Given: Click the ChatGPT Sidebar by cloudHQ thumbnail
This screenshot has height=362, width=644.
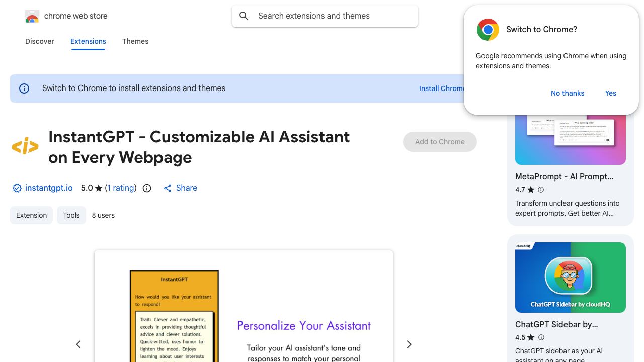Looking at the screenshot, I should [571, 278].
